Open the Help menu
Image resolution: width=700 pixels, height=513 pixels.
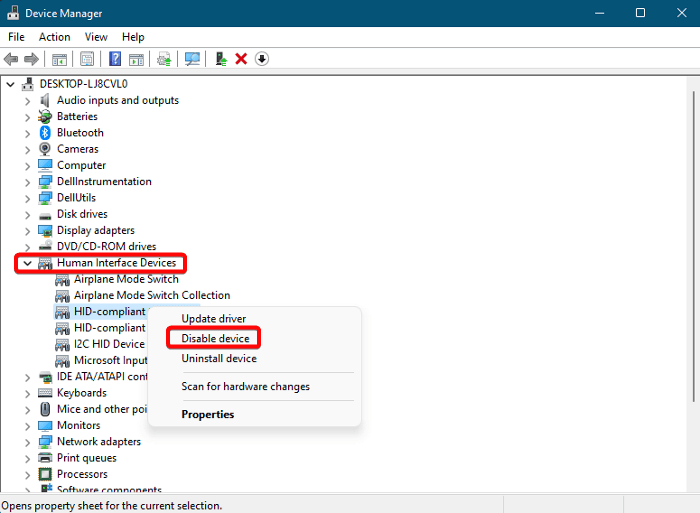pos(133,37)
